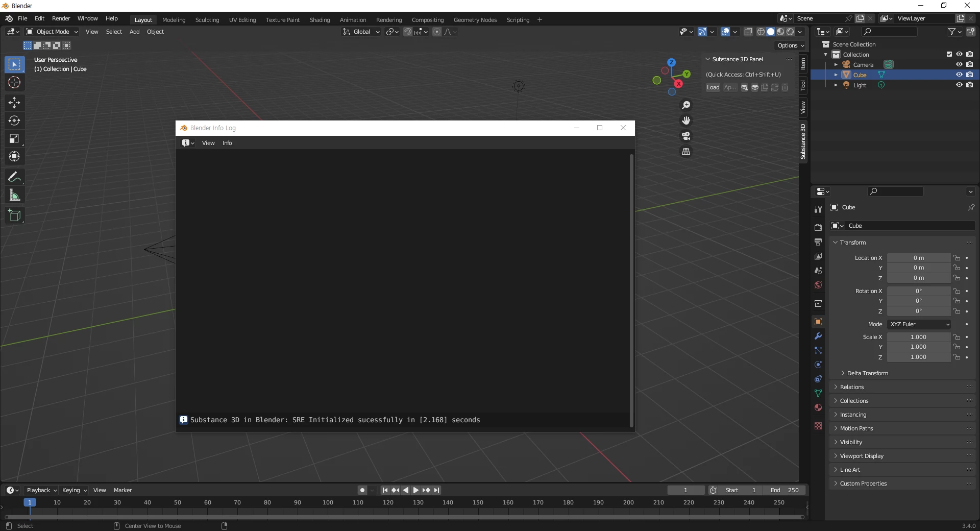Toggle the camera view icon
Image resolution: width=980 pixels, height=531 pixels.
pos(686,136)
